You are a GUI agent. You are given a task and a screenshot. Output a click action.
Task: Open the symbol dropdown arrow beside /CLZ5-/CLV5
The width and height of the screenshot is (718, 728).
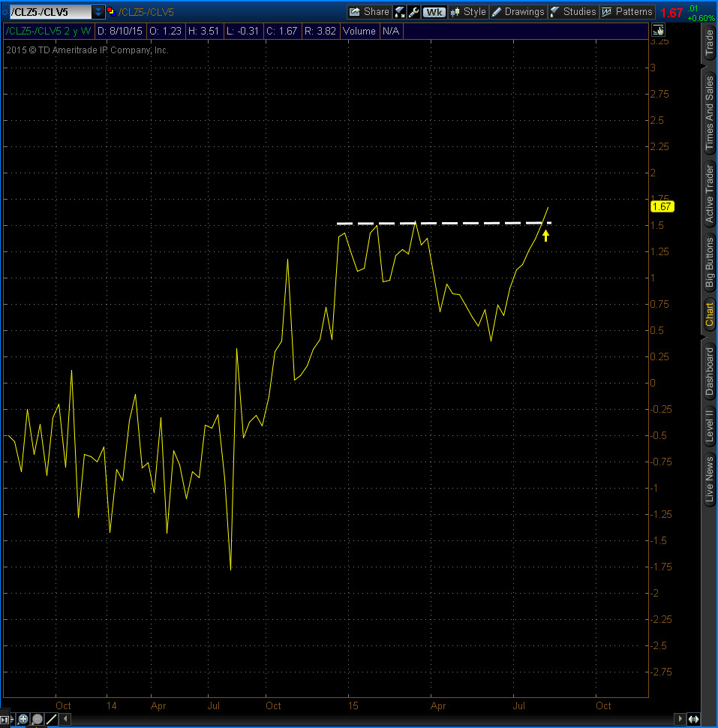click(x=98, y=11)
